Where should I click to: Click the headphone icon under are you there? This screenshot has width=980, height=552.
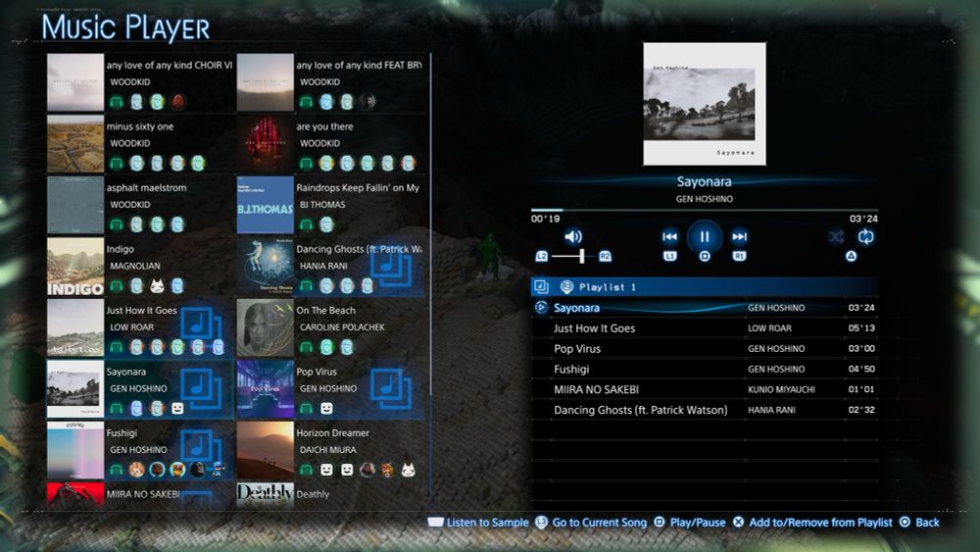[306, 163]
